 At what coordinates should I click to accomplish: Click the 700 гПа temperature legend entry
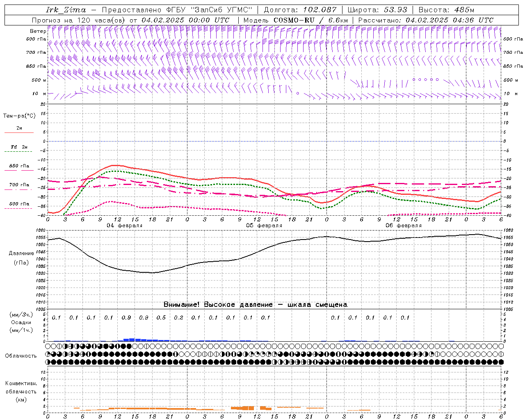[19, 185]
